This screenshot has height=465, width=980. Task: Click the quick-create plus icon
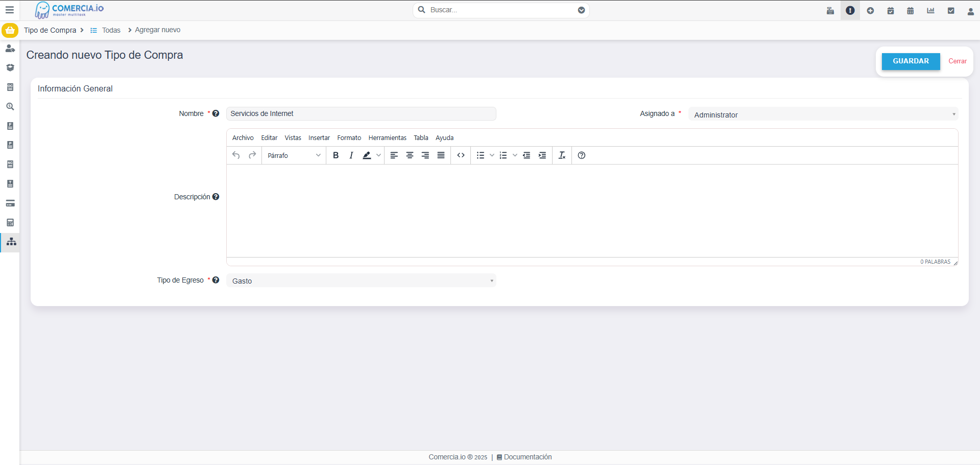870,10
